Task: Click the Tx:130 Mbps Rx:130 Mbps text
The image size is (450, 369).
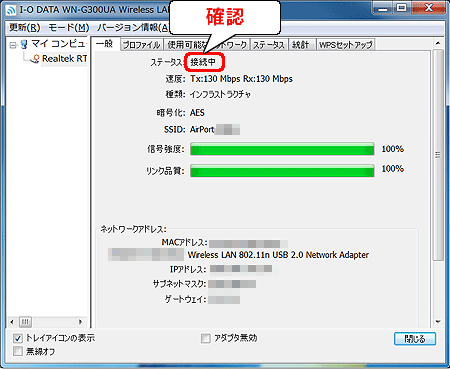Action: click(241, 79)
